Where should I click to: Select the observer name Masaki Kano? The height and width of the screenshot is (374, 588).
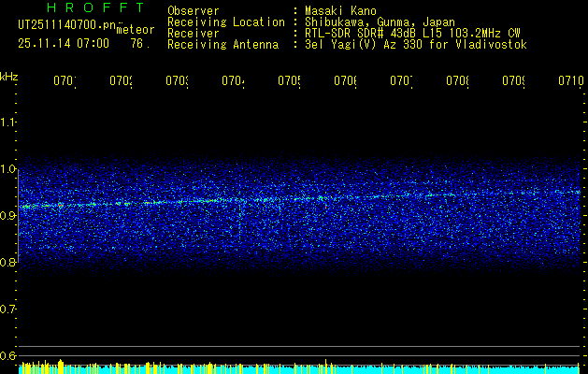point(340,10)
